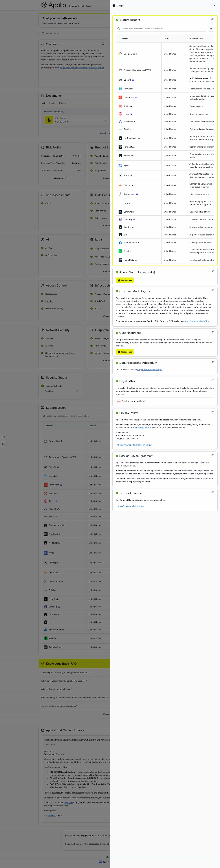Click Perplexity AI logo in Legal panel table

120,147
